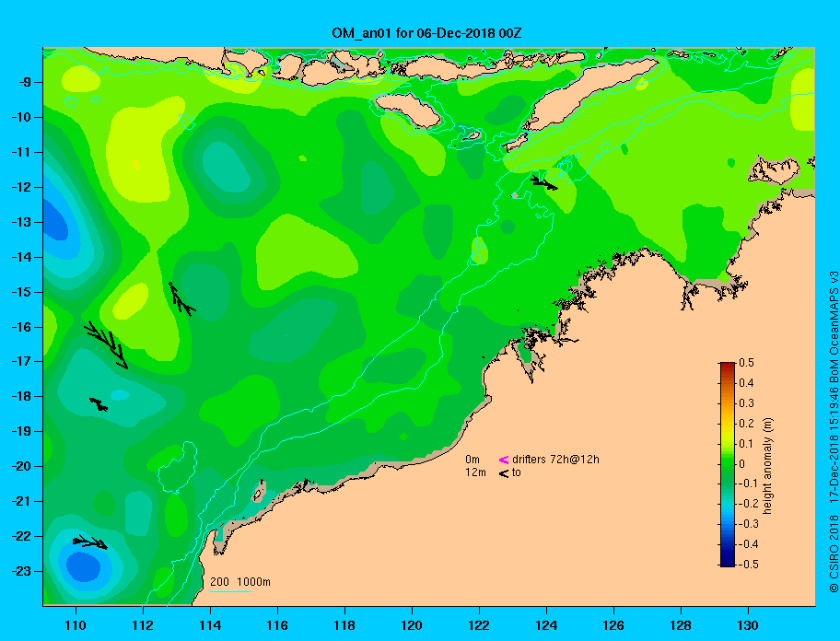Screen dimensions: 840x641
Task: Click the 130 longitude axis label
Action: pos(748,625)
